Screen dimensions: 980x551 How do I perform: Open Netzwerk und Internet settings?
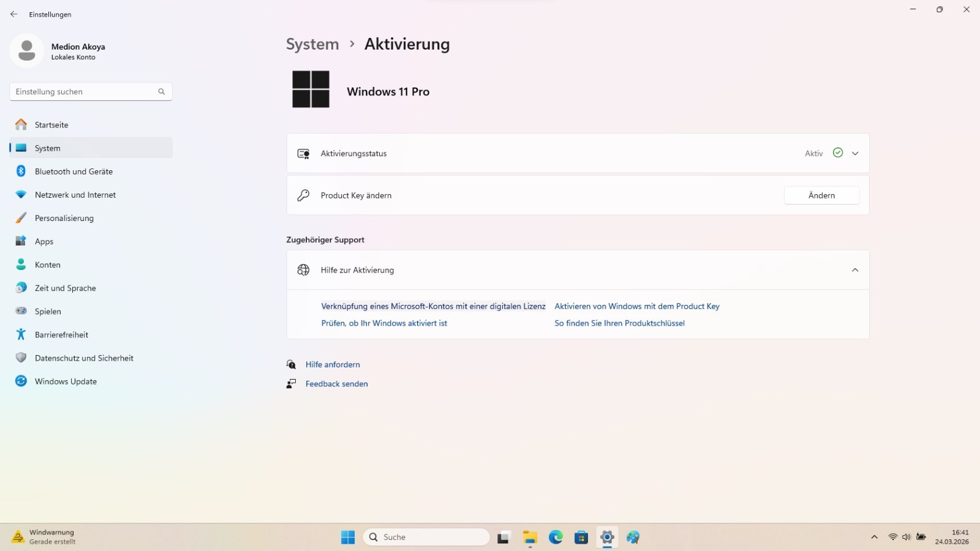coord(91,195)
